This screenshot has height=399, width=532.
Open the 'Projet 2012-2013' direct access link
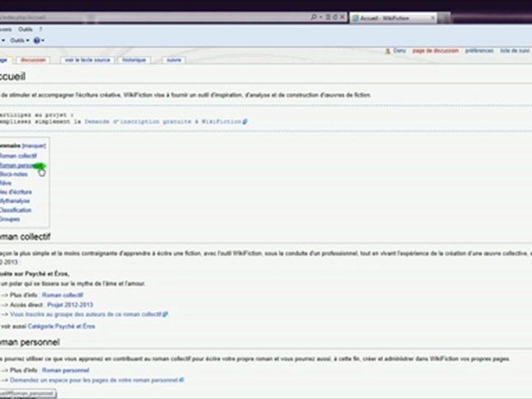(x=70, y=305)
